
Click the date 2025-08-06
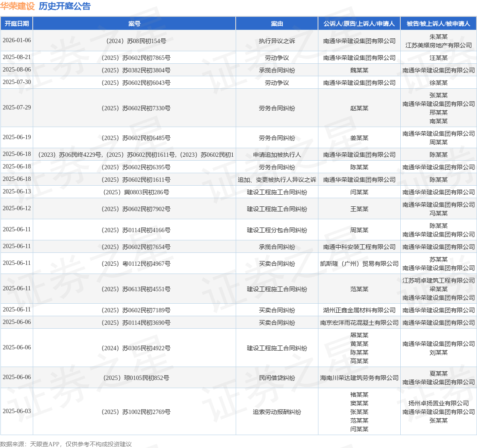tap(17, 69)
